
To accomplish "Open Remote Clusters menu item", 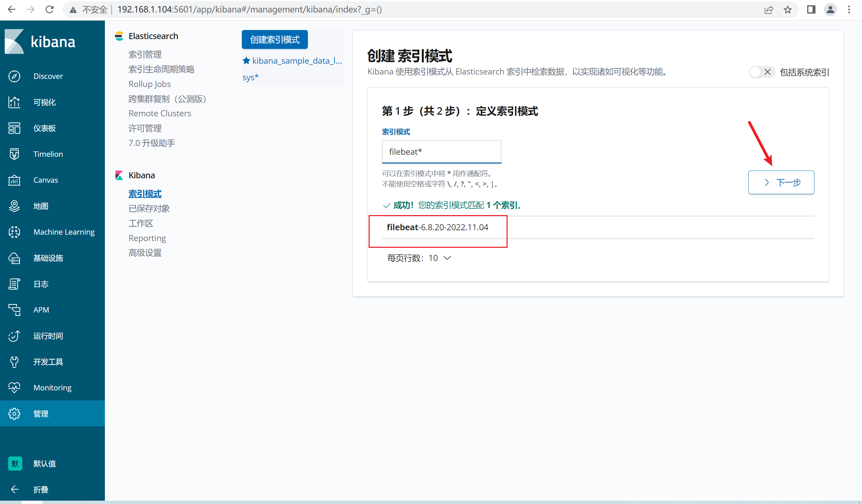I will click(x=160, y=114).
